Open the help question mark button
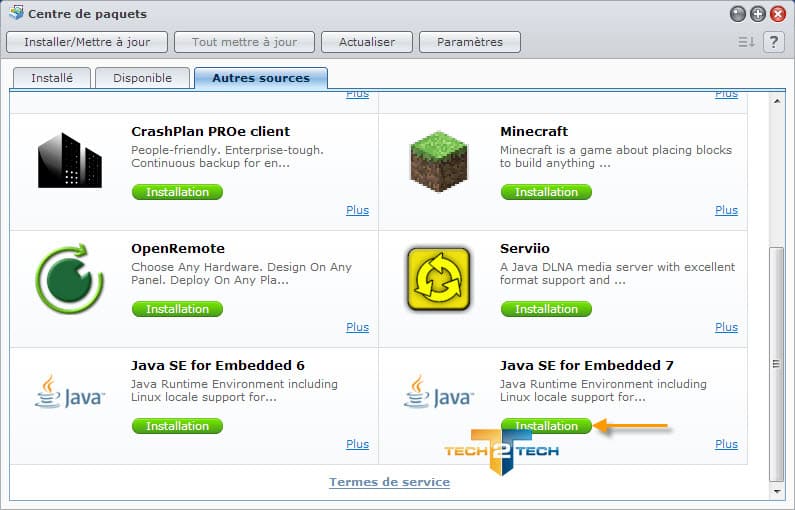Screen dimensions: 795x510 (774, 42)
